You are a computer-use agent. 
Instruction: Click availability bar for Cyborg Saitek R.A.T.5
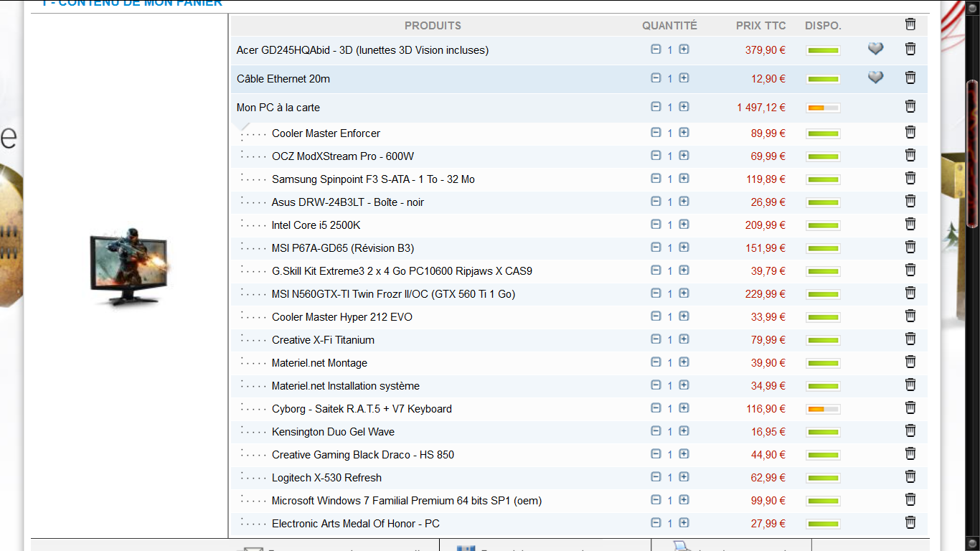pos(823,409)
